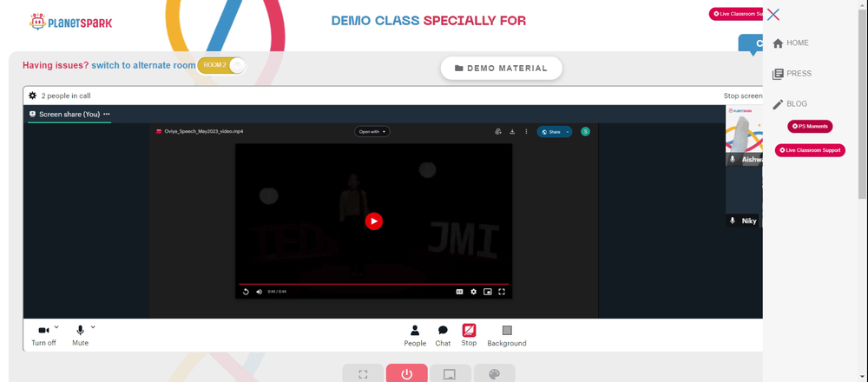Open BLOG in side menu
Screen dimensions: 868x382
[x=790, y=104]
